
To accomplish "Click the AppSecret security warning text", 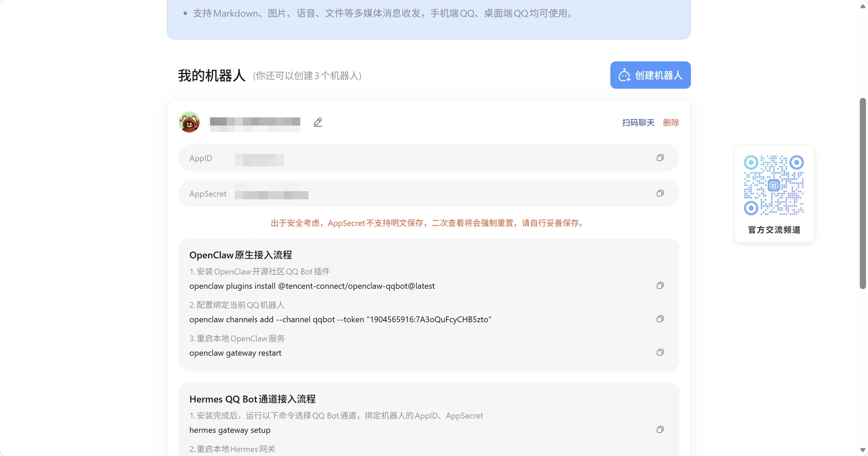I will click(429, 223).
